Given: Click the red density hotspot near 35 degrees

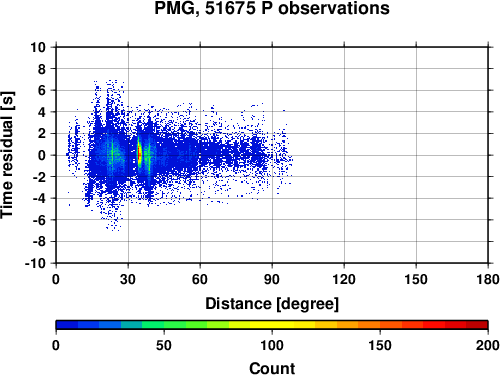Looking at the screenshot, I should tap(140, 155).
